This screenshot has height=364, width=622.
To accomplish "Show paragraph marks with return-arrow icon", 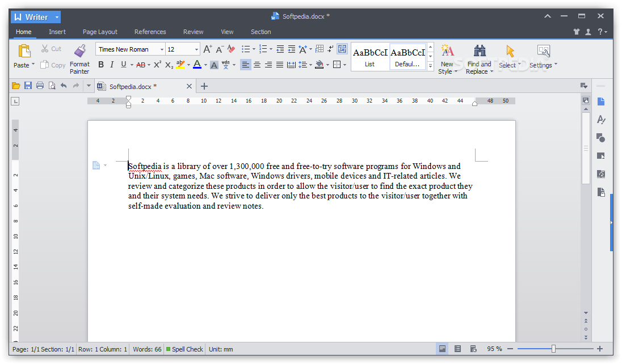I will point(330,49).
